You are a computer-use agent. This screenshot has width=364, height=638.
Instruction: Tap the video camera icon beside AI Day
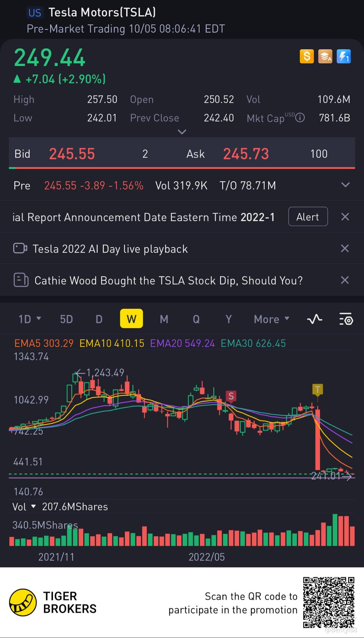pyautogui.click(x=20, y=248)
